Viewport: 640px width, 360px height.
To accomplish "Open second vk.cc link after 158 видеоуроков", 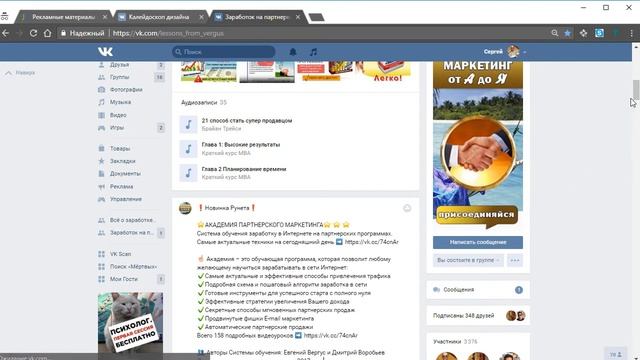I will [331, 336].
